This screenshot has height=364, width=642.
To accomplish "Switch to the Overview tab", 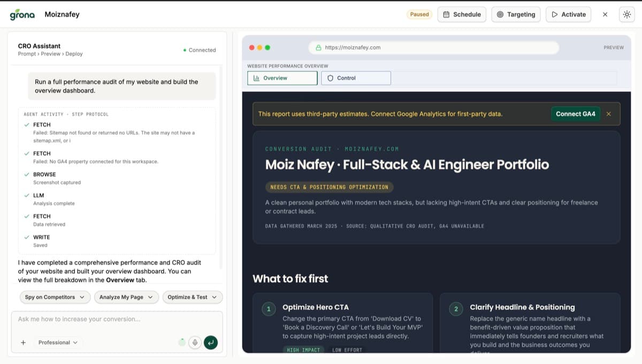I will [x=282, y=78].
